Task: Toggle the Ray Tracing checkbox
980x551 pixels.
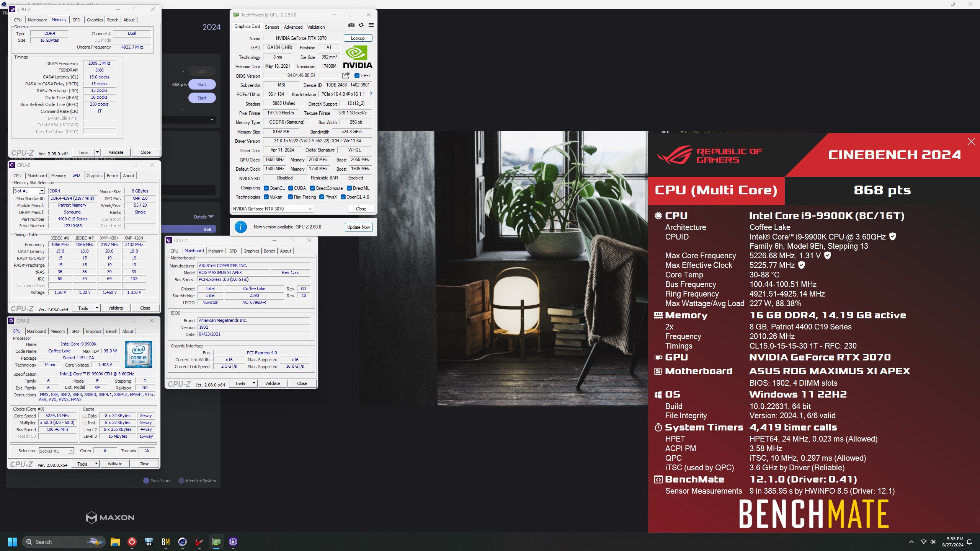Action: (290, 197)
